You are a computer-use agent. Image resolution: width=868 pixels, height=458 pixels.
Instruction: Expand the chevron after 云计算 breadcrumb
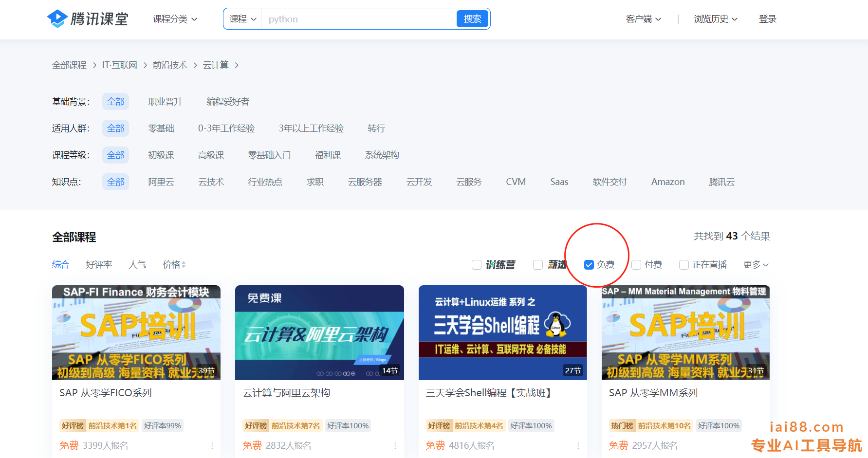tap(237, 65)
